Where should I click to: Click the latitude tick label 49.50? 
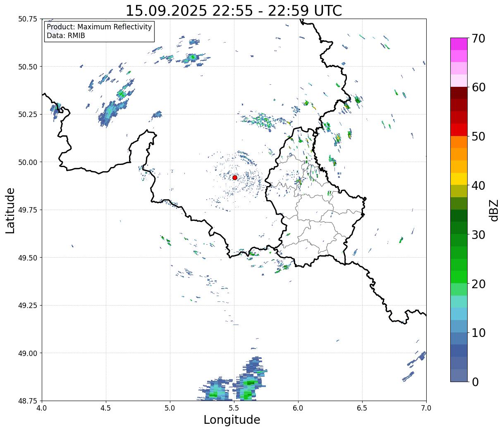(x=28, y=258)
